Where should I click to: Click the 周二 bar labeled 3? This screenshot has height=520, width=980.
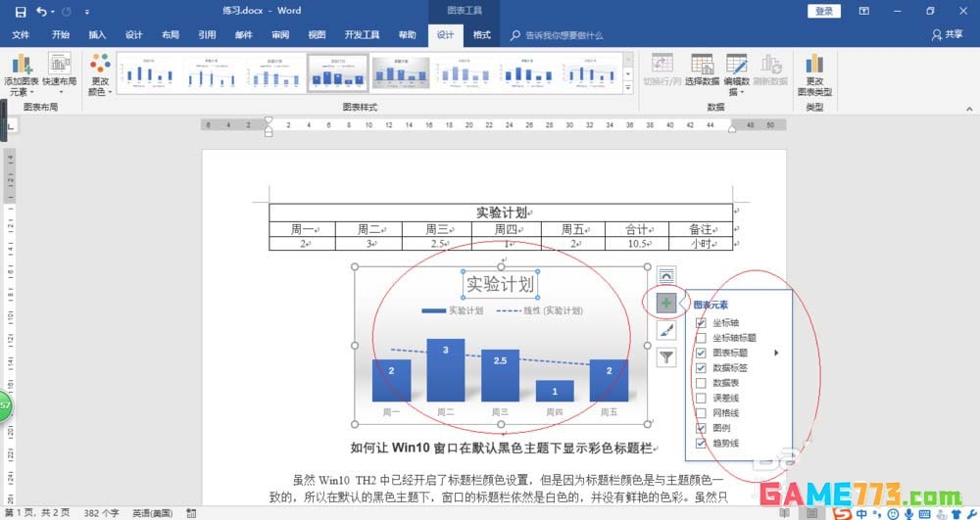[x=446, y=370]
